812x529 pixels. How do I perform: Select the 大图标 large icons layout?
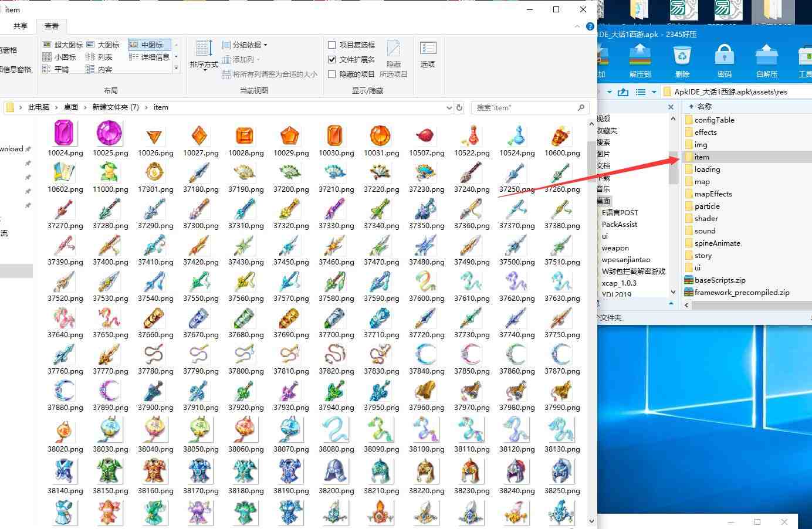point(103,45)
